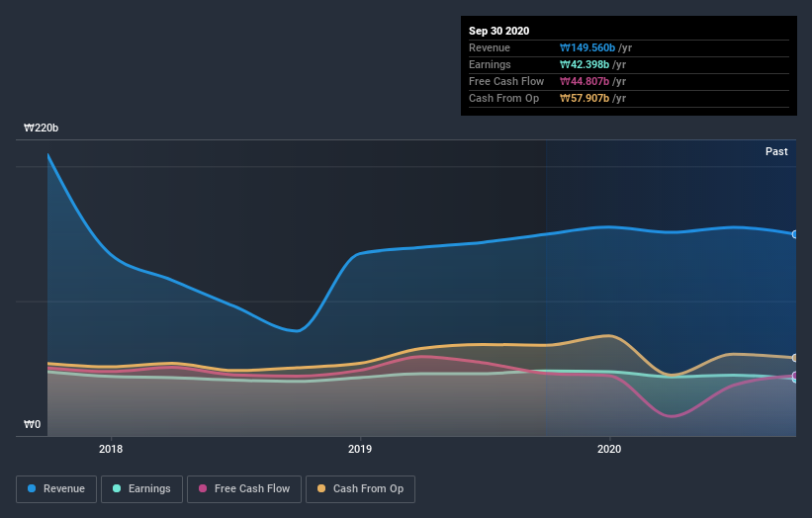This screenshot has width=812, height=518.
Task: Click the Past label on chart
Action: [x=776, y=151]
